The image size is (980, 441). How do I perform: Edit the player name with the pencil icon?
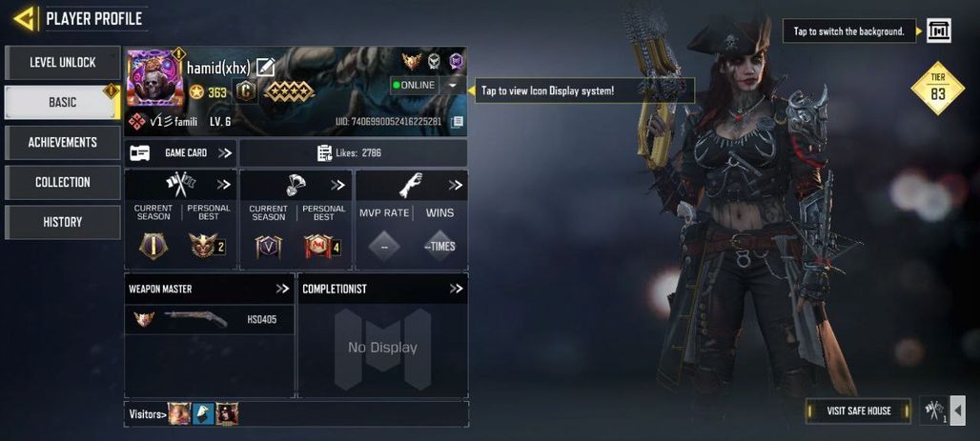[266, 67]
